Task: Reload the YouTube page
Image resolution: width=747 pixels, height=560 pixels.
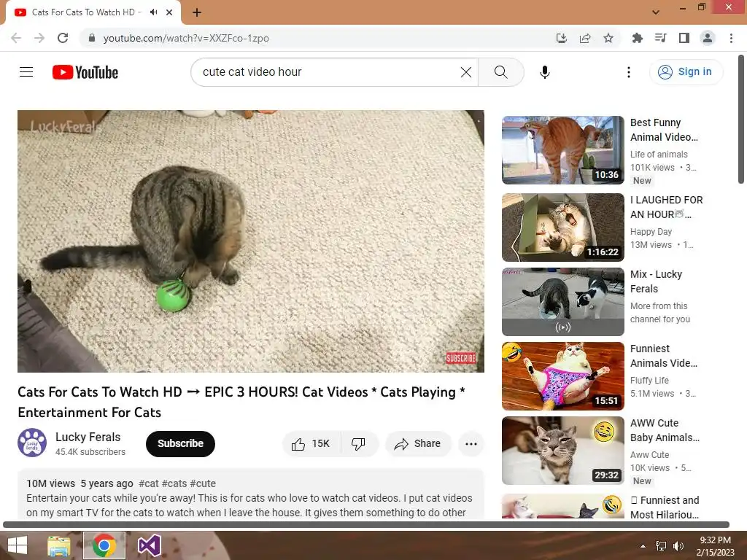Action: pyautogui.click(x=63, y=38)
